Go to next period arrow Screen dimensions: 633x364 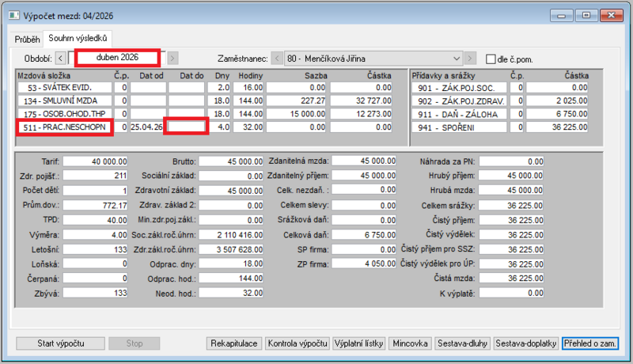tap(172, 58)
